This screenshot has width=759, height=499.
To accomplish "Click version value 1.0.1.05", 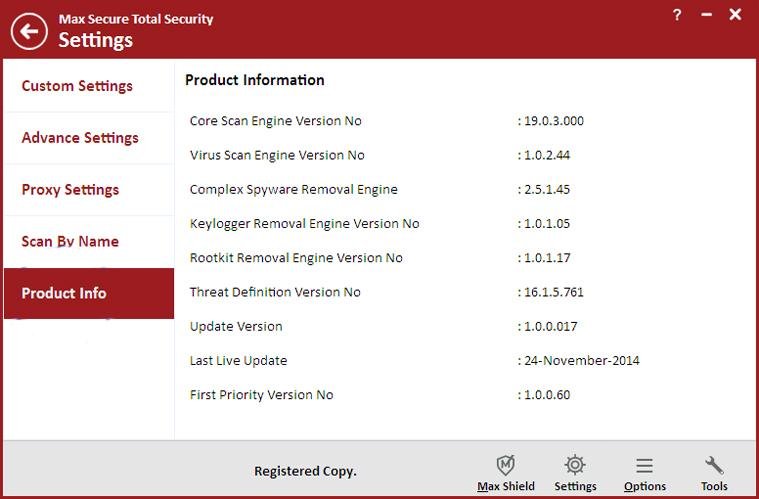I will tap(547, 224).
